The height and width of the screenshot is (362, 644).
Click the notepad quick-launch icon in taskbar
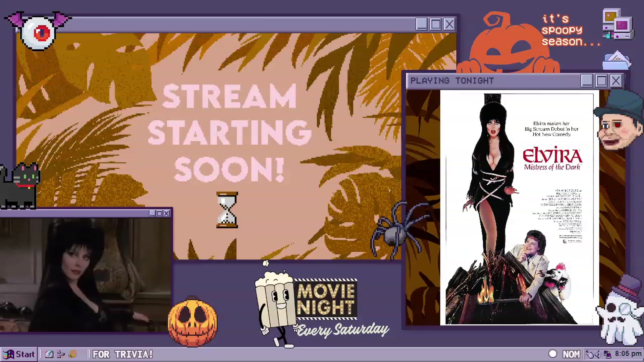point(49,354)
